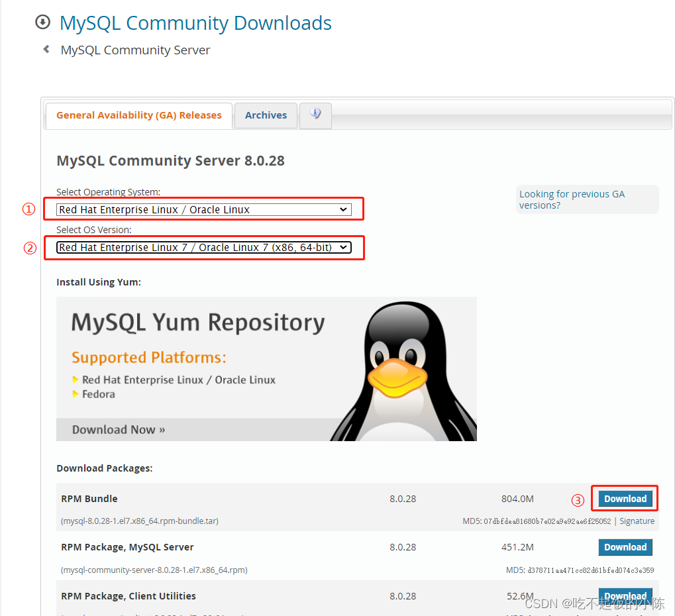Image resolution: width=675 pixels, height=616 pixels.
Task: Click the 804.0M size value
Action: point(517,499)
